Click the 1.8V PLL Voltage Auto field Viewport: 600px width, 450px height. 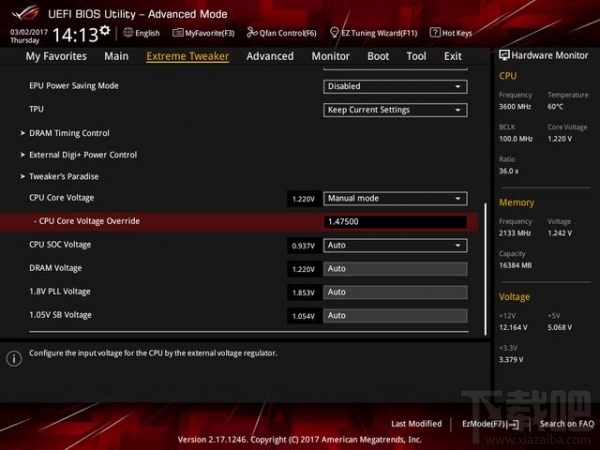pos(395,292)
